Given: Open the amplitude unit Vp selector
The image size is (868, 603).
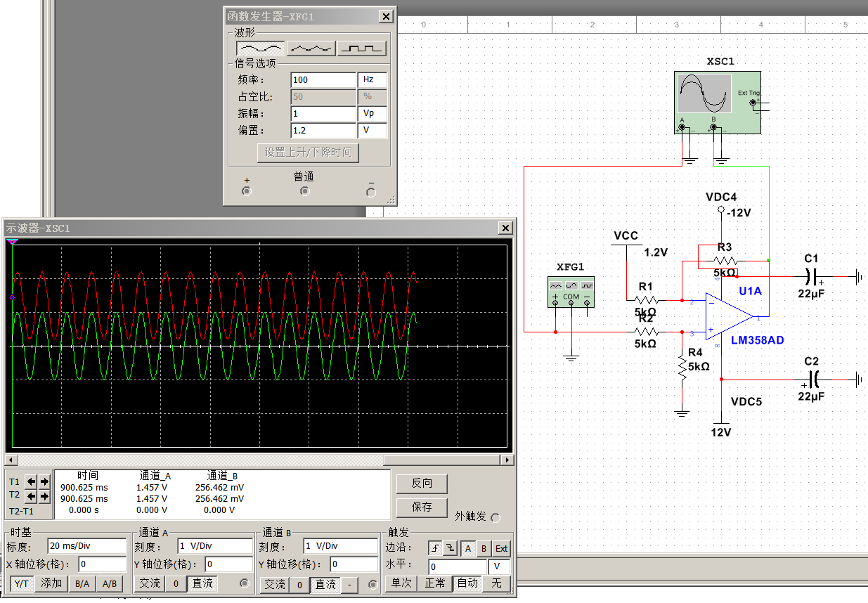Looking at the screenshot, I should coord(372,113).
